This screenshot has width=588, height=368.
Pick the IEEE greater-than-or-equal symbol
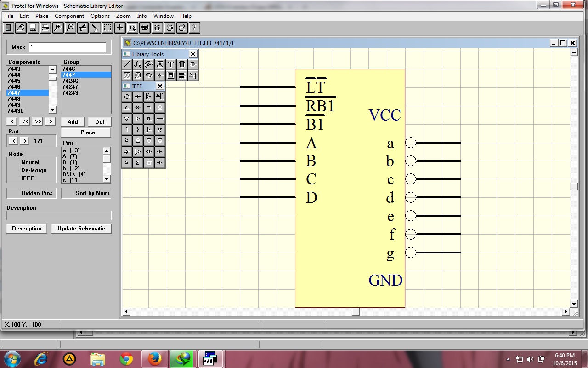coord(127,141)
